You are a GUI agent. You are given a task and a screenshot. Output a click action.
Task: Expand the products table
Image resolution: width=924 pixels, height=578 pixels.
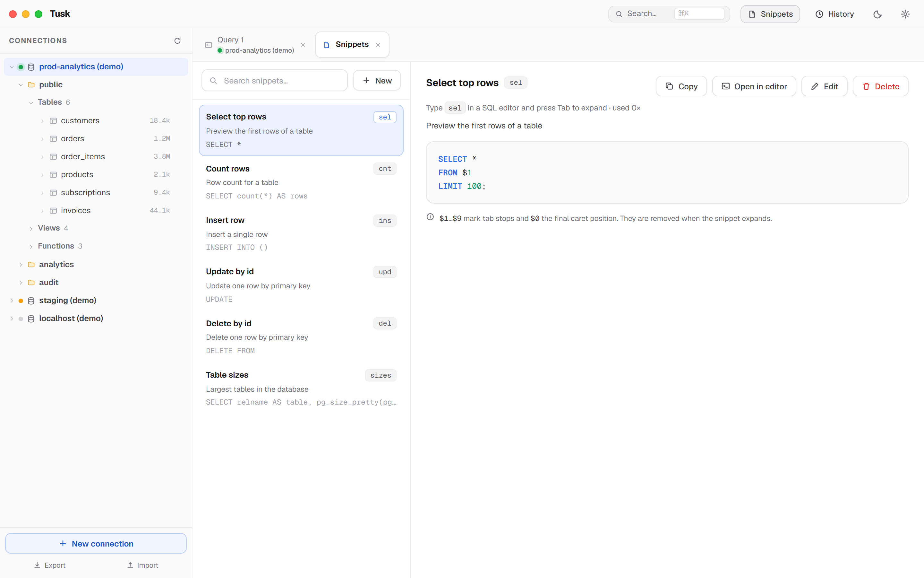coord(42,175)
